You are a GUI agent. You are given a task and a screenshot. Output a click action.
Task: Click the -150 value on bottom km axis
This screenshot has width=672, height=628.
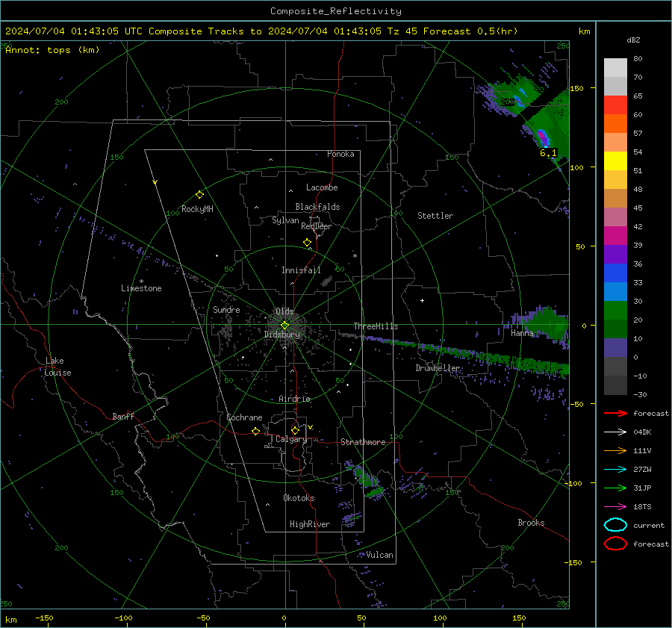click(x=44, y=618)
